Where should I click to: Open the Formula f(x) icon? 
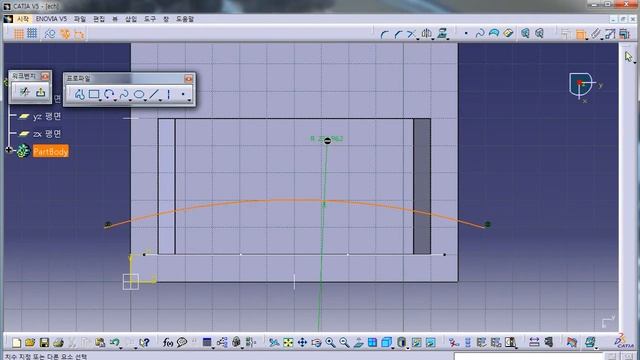coord(167,342)
